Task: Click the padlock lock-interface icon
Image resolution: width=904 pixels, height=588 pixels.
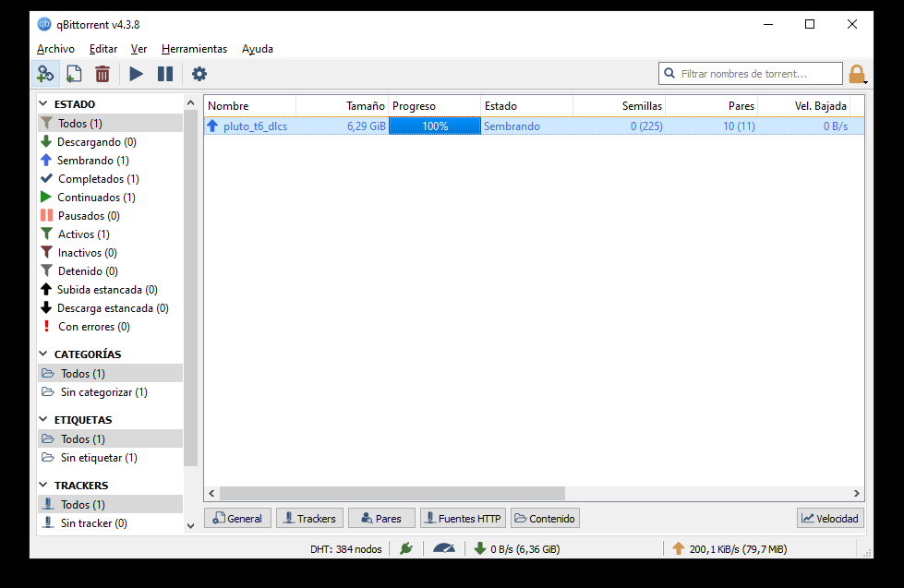Action: (x=857, y=75)
